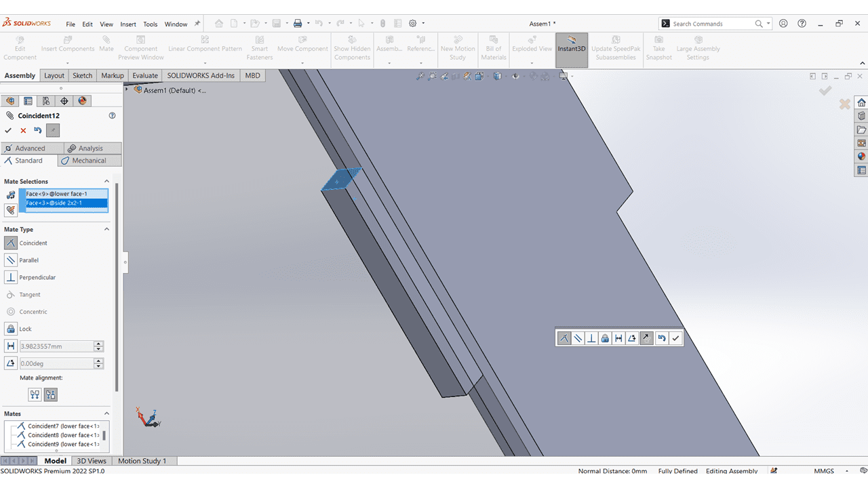Collapse the Mates section
Screen dimensions: 868x488
click(x=106, y=413)
